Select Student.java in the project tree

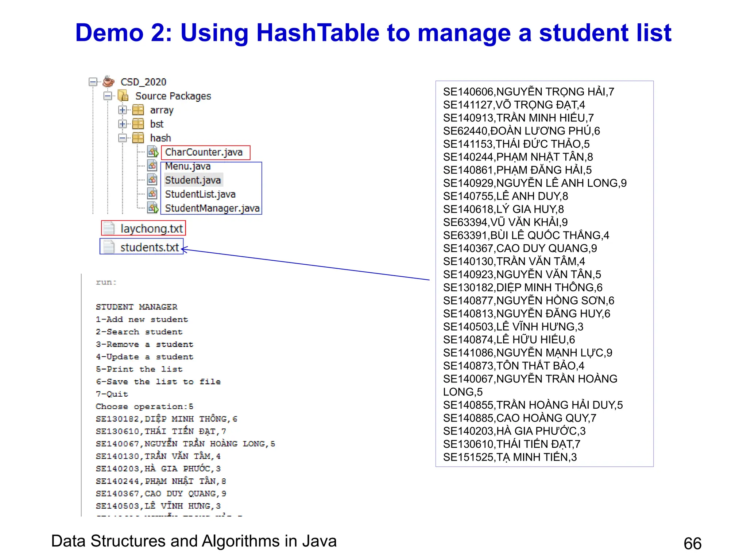click(x=193, y=180)
